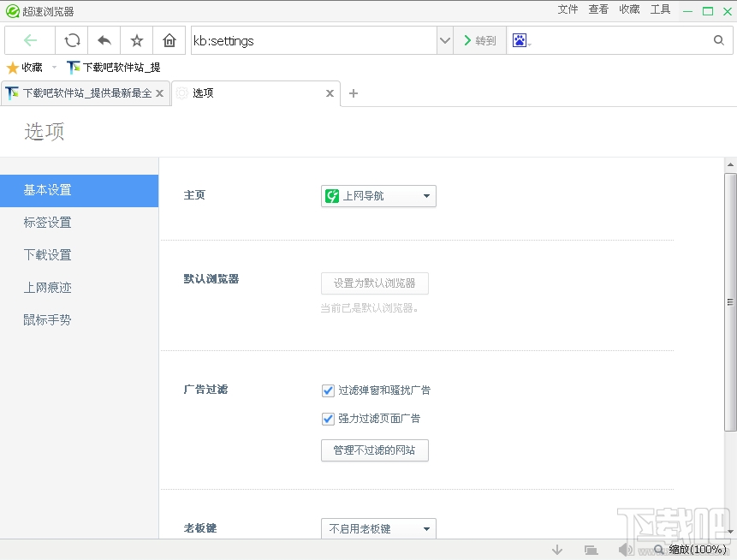Refresh the current page
Viewport: 737px width, 560px height.
click(x=72, y=40)
